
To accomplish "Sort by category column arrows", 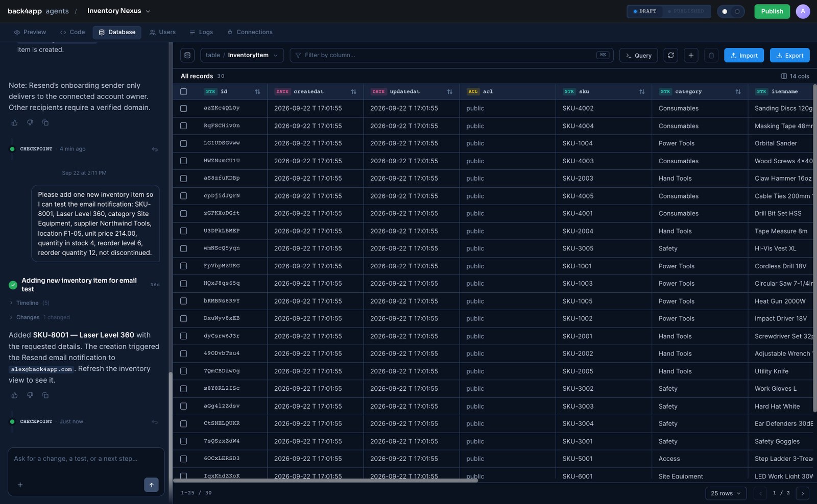I will tap(738, 92).
